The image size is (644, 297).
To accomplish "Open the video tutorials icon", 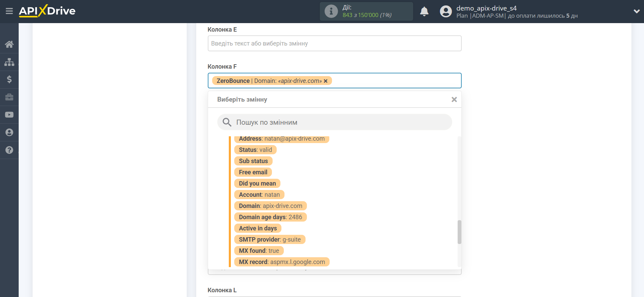I will pyautogui.click(x=9, y=115).
